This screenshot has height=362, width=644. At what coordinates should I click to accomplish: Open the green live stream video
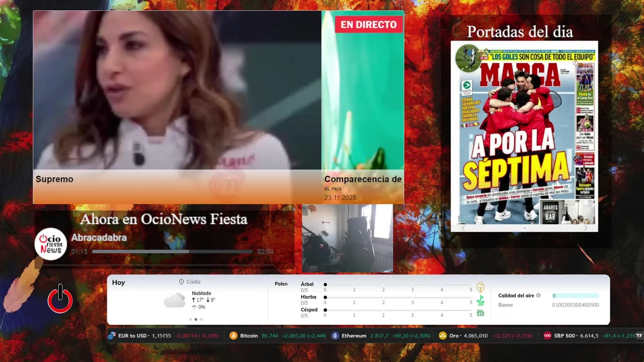(x=363, y=90)
